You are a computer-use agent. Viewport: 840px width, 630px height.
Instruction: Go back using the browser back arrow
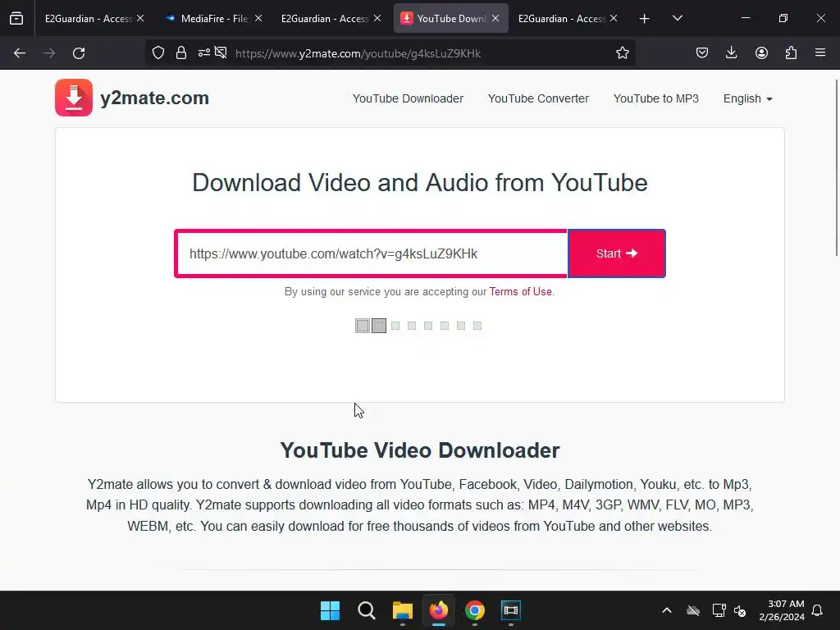[x=20, y=53]
